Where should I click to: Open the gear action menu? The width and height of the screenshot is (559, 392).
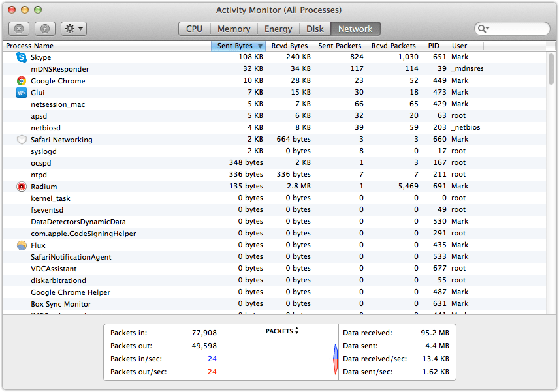tap(74, 29)
